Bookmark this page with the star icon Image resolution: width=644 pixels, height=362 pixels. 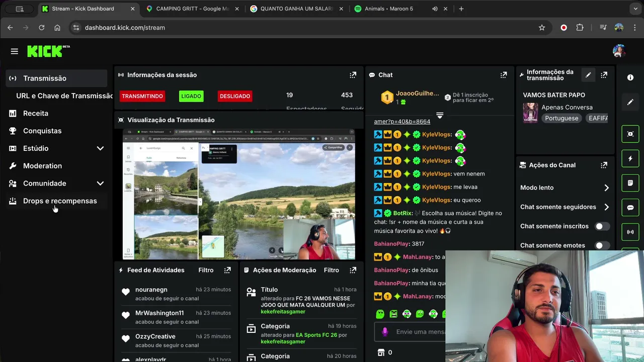[542, 28]
